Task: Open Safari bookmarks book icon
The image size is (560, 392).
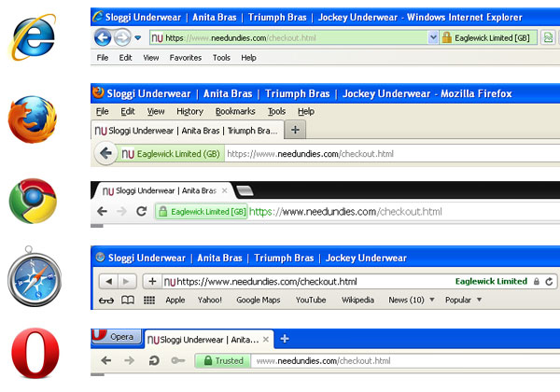Action: (x=128, y=300)
